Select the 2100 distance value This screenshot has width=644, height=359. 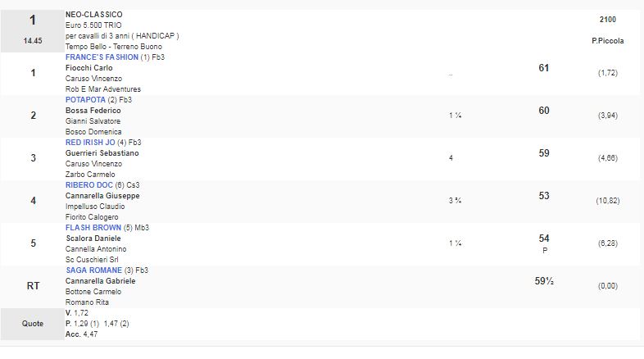[x=607, y=20]
